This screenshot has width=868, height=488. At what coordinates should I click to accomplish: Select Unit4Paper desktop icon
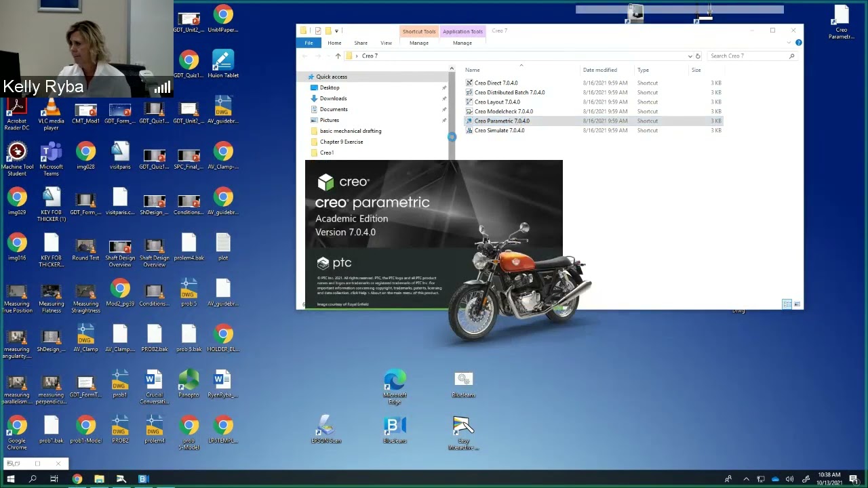point(223,19)
